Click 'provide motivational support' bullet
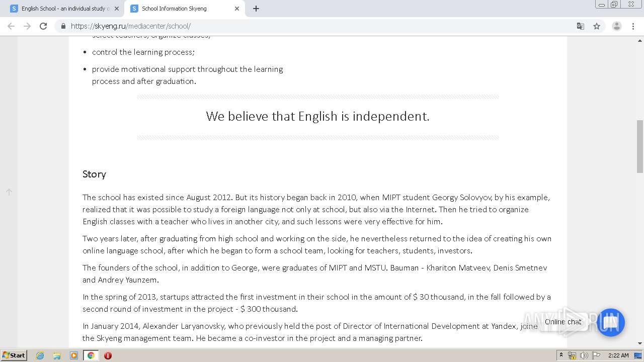 point(187,75)
